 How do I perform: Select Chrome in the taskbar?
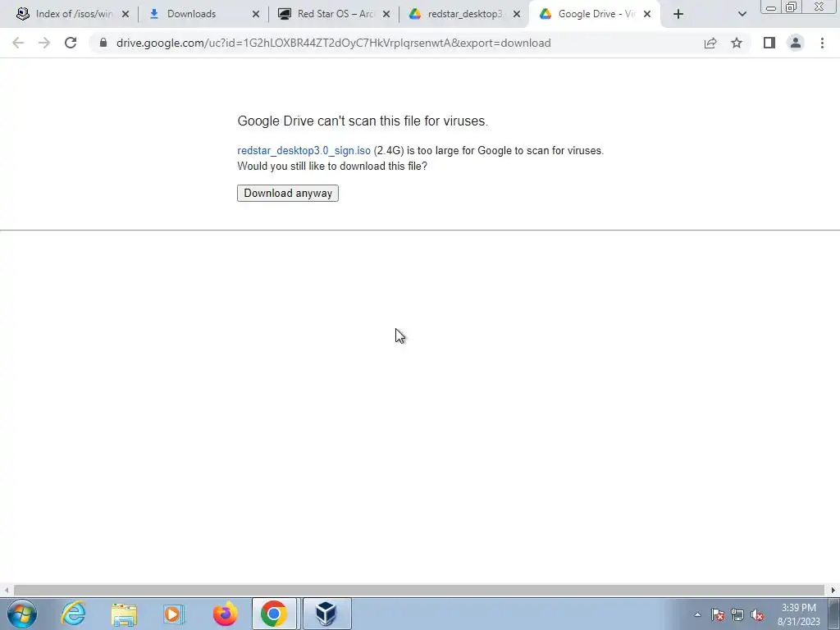click(274, 614)
